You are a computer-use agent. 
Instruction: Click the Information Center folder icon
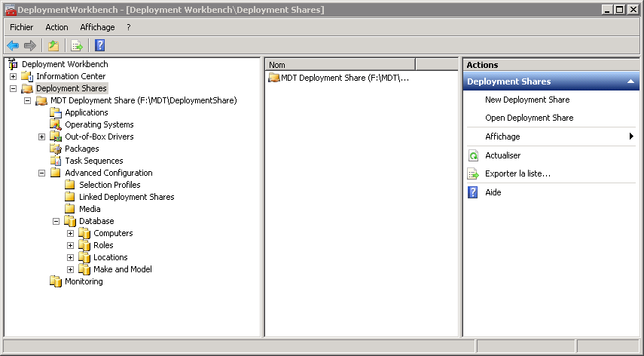click(27, 76)
